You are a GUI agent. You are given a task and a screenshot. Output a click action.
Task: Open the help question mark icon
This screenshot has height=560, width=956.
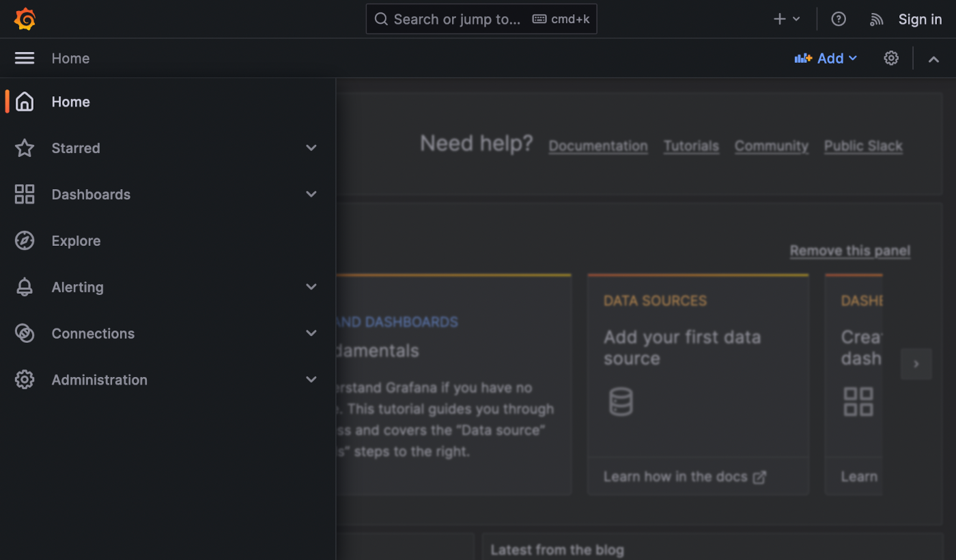click(839, 18)
